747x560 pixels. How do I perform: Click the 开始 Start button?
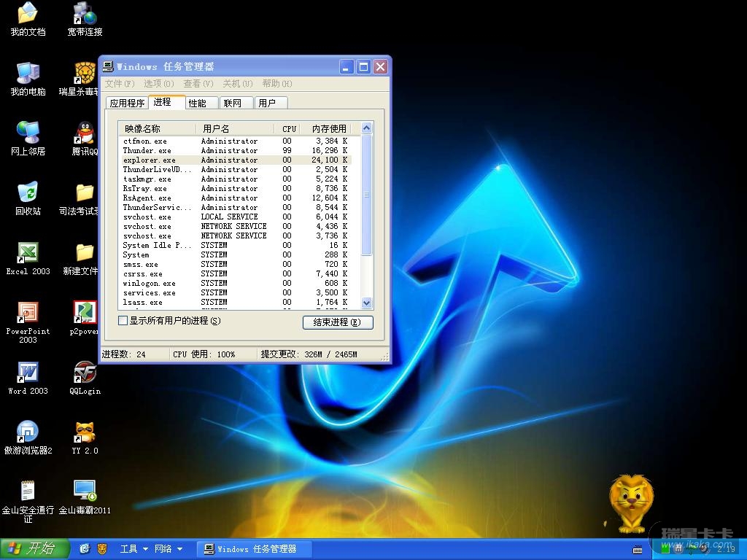[34, 548]
